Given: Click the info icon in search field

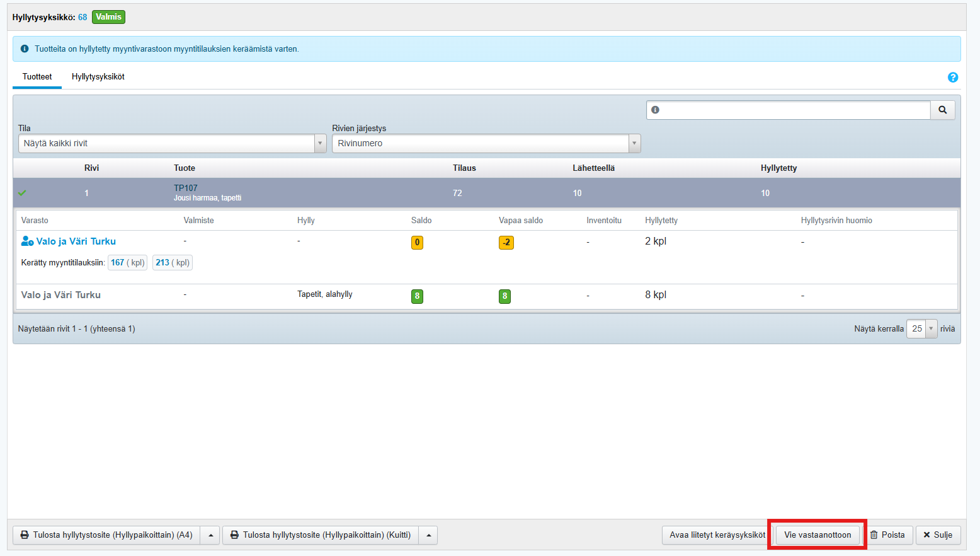Looking at the screenshot, I should pos(655,110).
